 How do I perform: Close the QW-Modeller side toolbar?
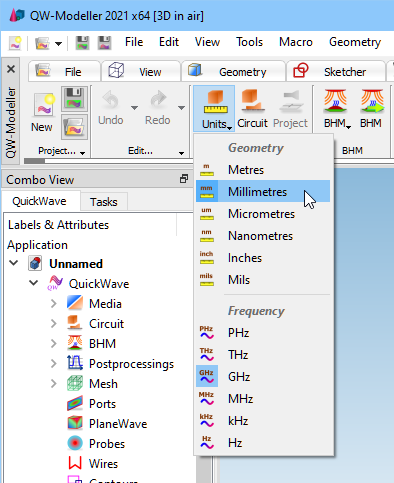click(x=11, y=69)
